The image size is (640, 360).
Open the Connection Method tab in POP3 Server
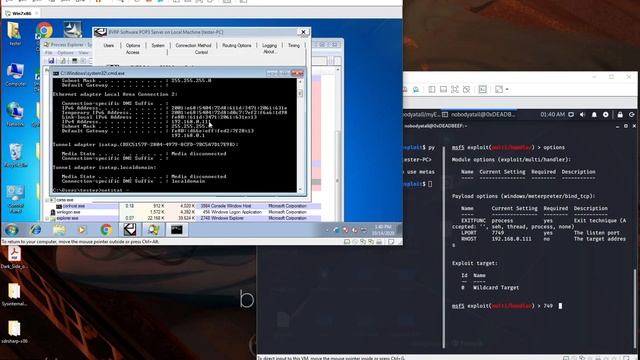pyautogui.click(x=193, y=46)
